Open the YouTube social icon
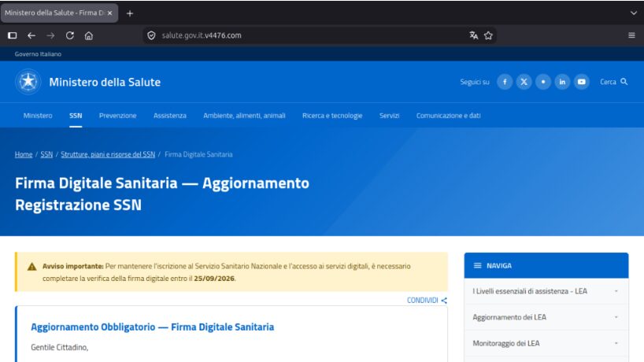The height and width of the screenshot is (362, 644). click(x=582, y=82)
